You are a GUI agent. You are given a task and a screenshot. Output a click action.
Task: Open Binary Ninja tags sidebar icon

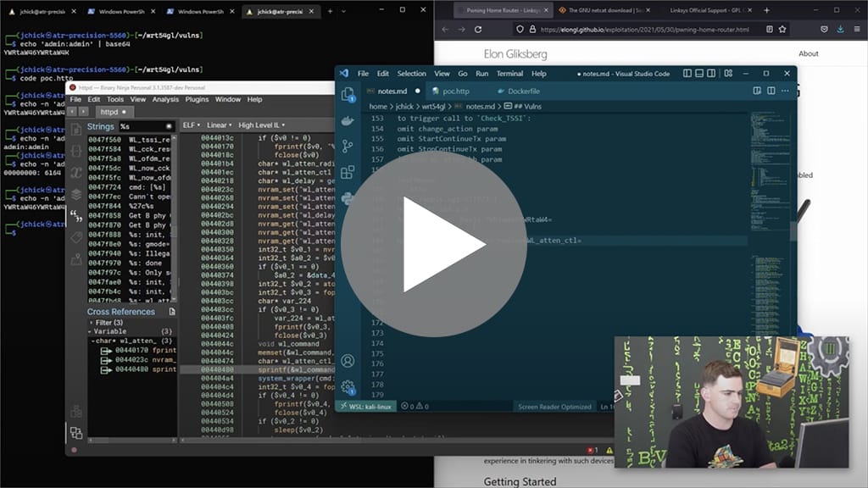(76, 237)
